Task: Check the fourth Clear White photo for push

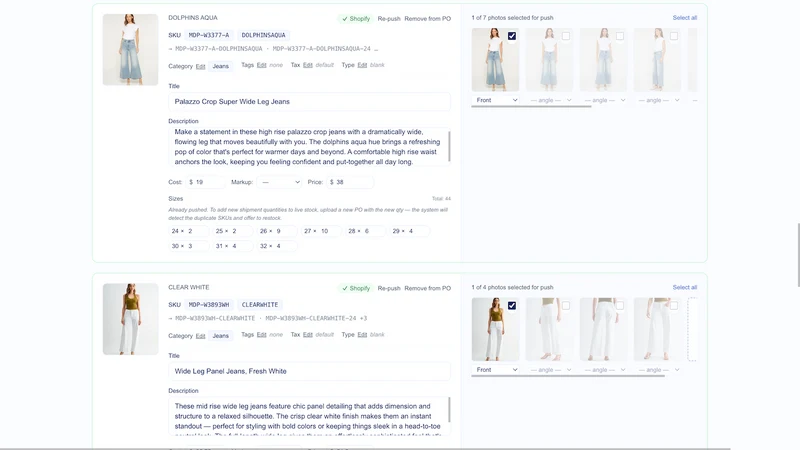Action: (x=674, y=305)
